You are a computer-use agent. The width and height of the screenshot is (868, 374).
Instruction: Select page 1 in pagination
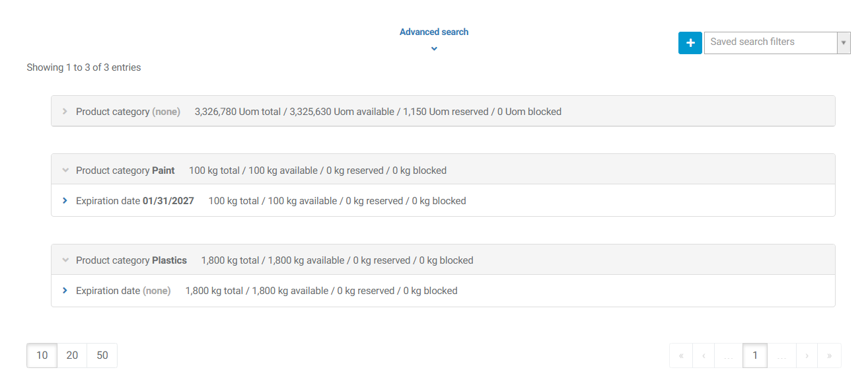[754, 355]
